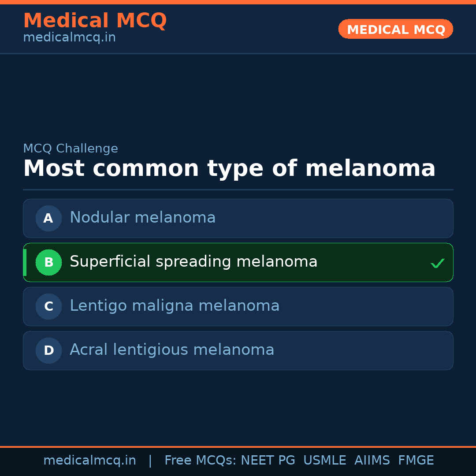
Task: Click the letter D option circle
Action: [48, 350]
